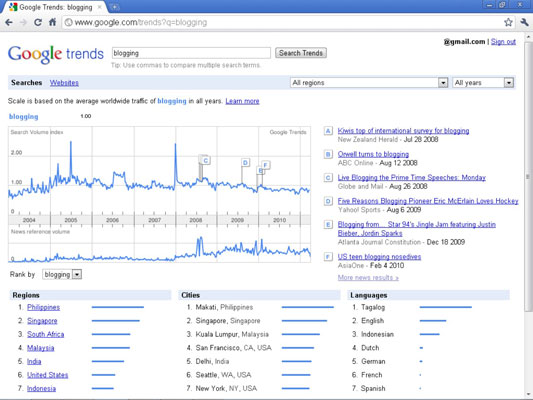Image resolution: width=533 pixels, height=400 pixels.
Task: Click the page vertical scrollbar thumb
Action: 528,177
